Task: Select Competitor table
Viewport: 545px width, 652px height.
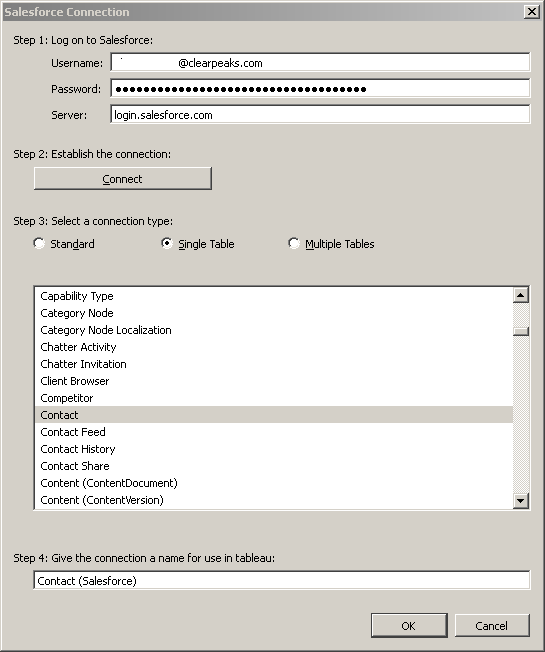Action: point(274,398)
